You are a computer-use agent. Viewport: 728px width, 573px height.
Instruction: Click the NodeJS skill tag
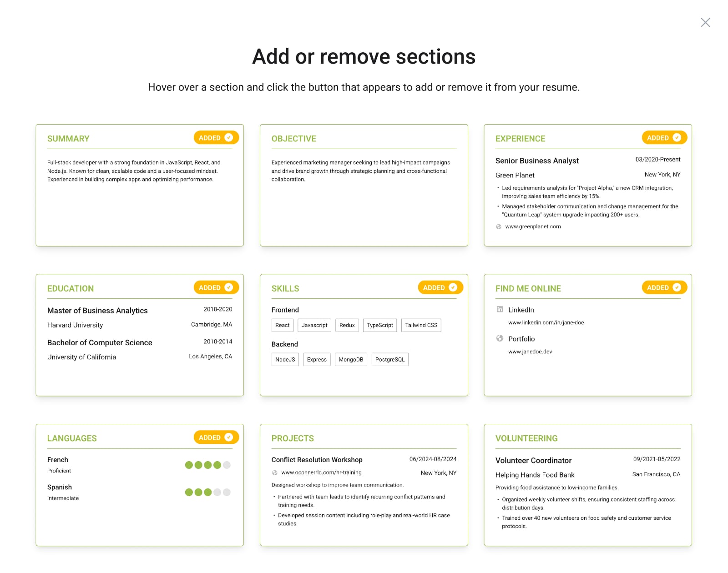285,360
